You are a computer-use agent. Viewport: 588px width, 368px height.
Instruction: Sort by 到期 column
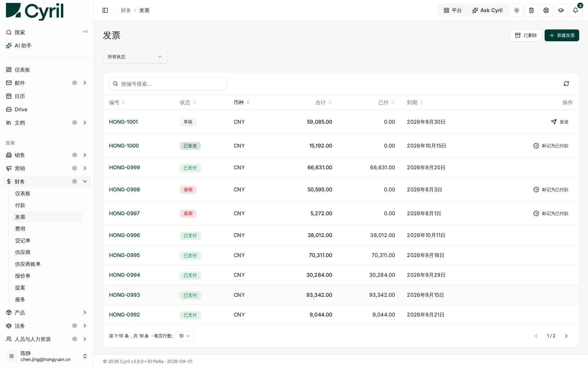click(415, 102)
